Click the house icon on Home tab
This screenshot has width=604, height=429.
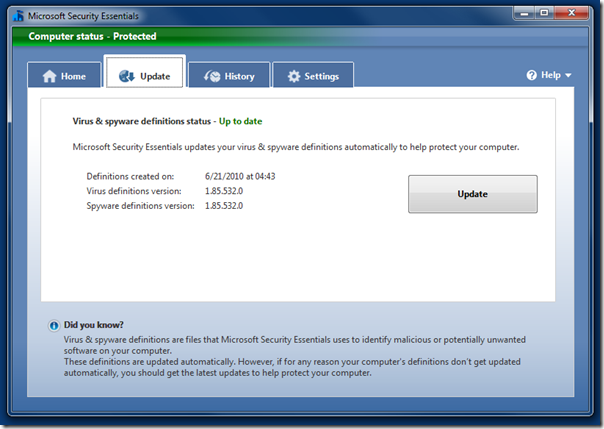coord(49,76)
